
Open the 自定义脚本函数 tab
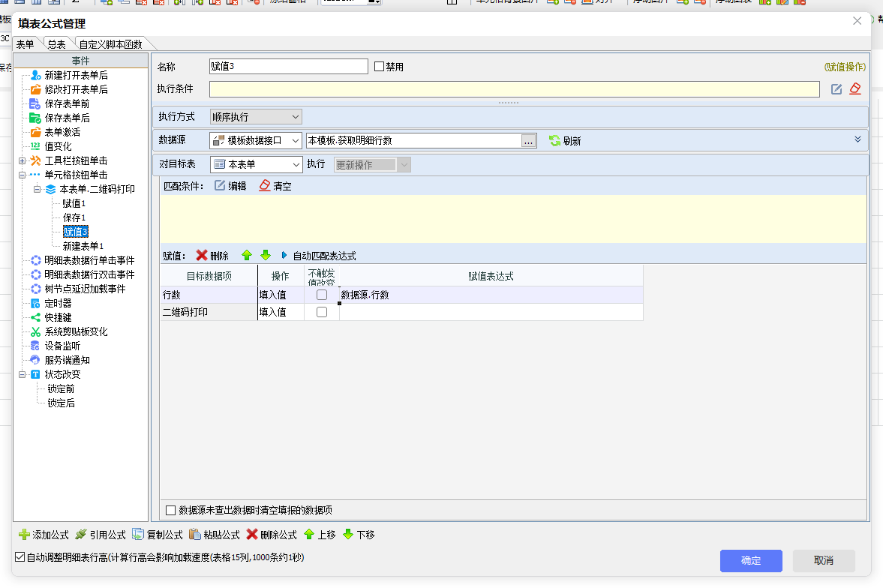(x=110, y=44)
